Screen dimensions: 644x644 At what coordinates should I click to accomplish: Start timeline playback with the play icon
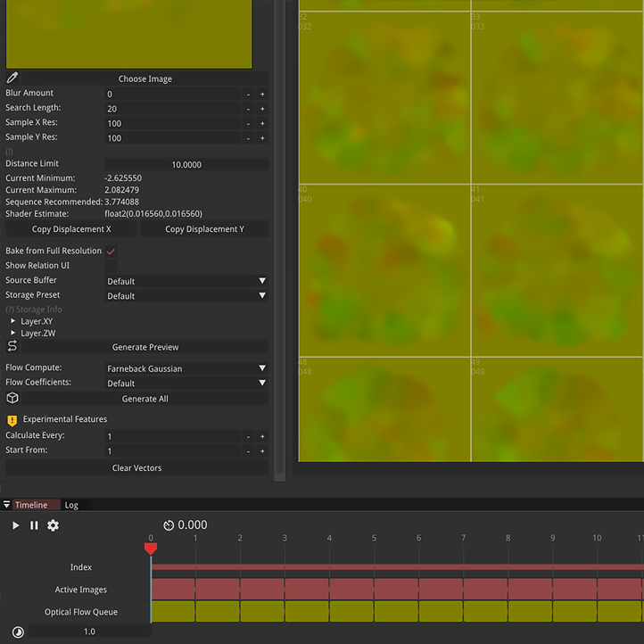tap(15, 525)
